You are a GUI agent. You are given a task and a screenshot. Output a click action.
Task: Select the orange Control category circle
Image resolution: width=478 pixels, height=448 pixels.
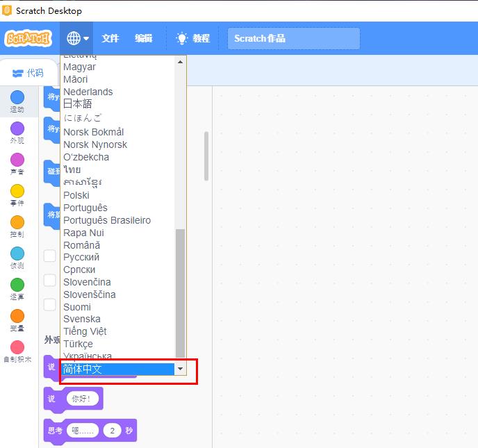tap(17, 222)
